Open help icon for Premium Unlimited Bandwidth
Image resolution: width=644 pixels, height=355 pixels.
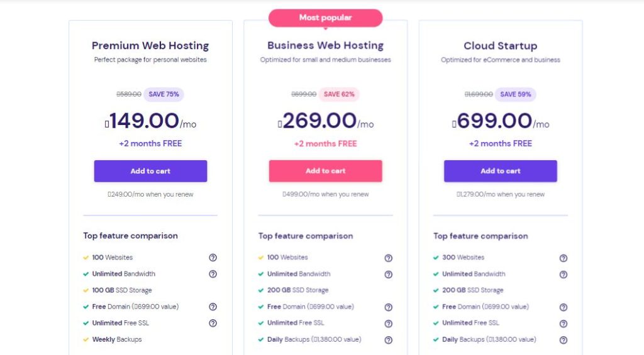point(213,274)
